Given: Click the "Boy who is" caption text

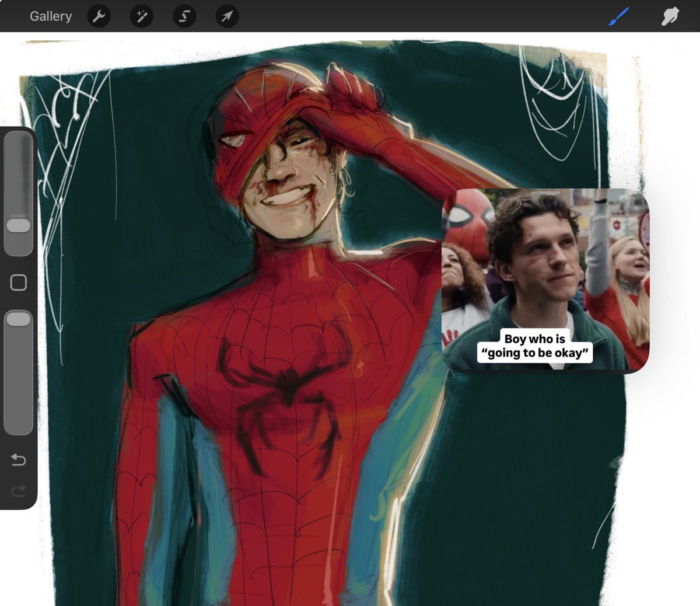Looking at the screenshot, I should (x=534, y=339).
